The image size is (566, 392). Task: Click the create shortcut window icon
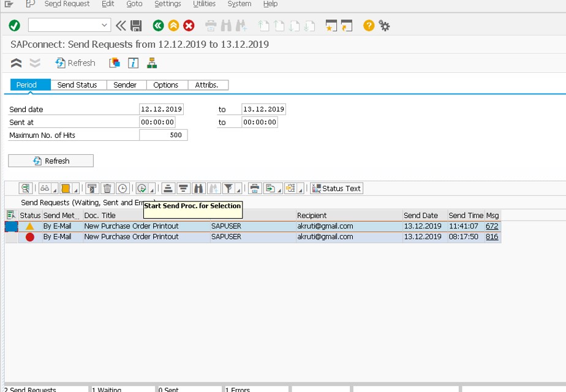(347, 26)
